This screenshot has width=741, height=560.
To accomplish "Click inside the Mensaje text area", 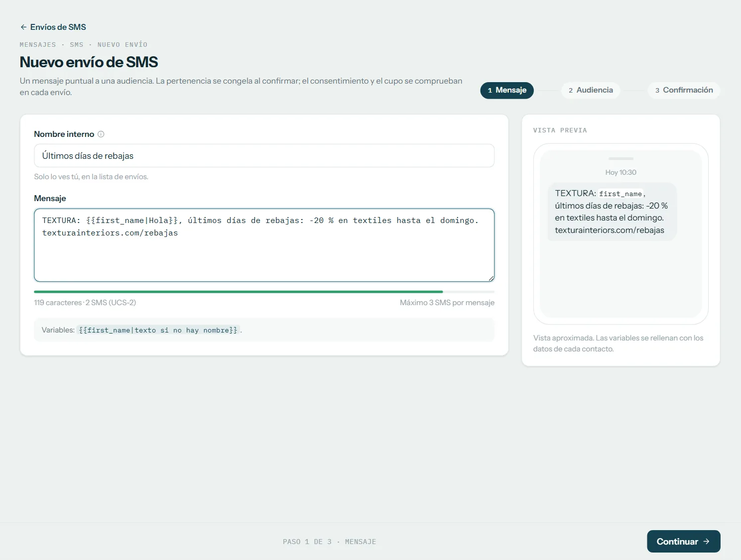I will [264, 245].
